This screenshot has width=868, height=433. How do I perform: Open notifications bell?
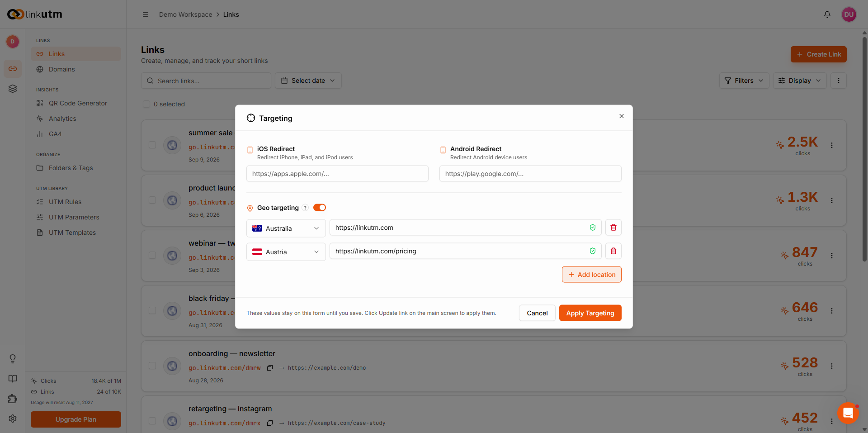[x=827, y=14]
